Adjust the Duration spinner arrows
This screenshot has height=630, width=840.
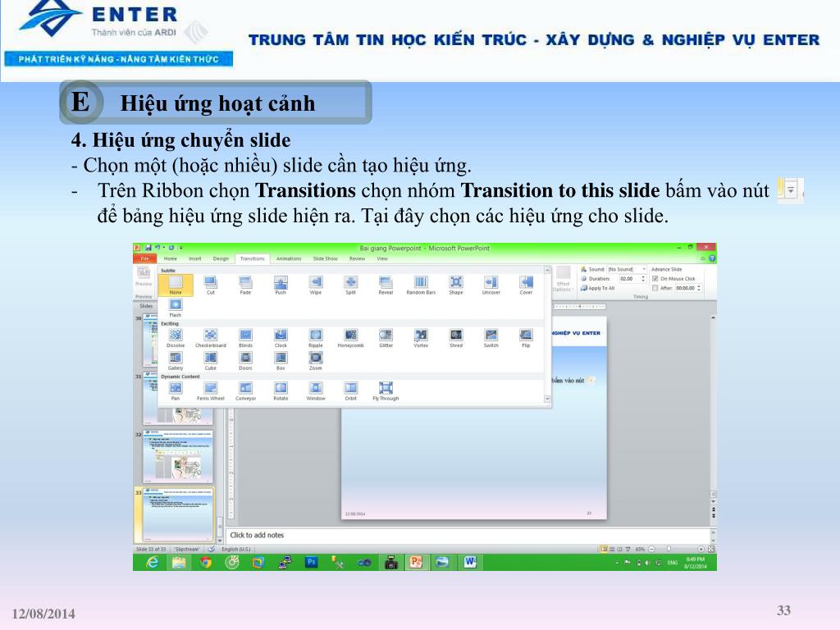(x=643, y=279)
